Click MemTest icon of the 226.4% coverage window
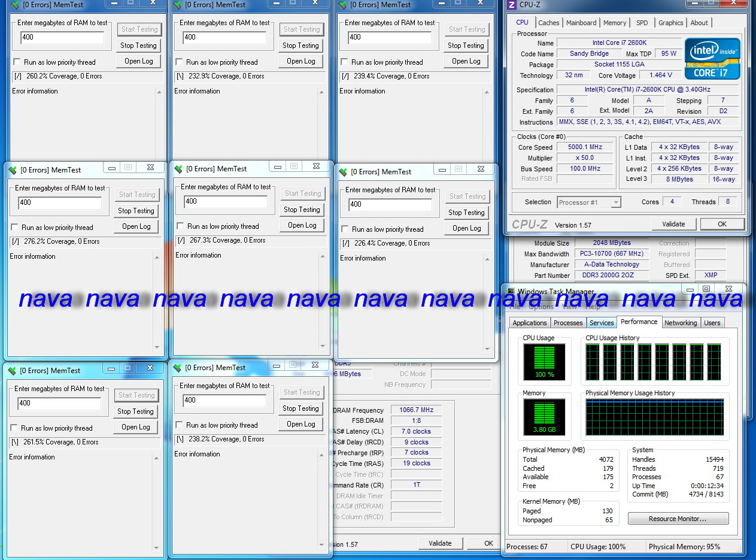Viewport: 756px width, 560px height. pyautogui.click(x=343, y=172)
